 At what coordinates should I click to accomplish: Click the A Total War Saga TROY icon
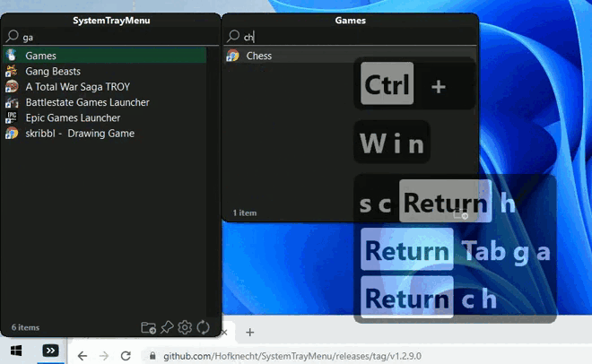(12, 87)
